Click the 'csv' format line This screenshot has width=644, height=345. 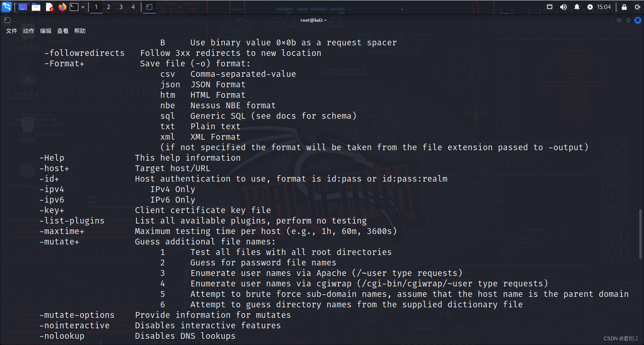click(228, 74)
